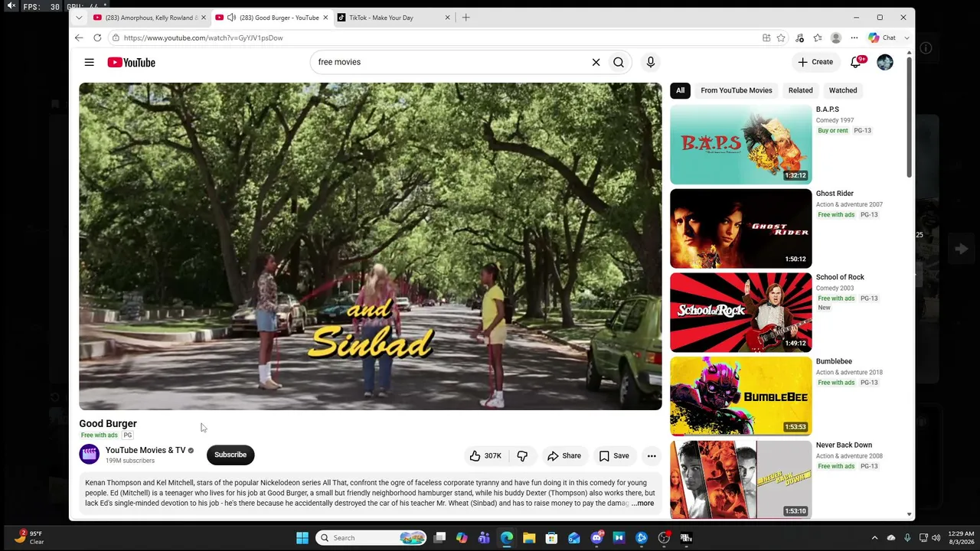The image size is (980, 551).
Task: Open the School of Rock thumbnail
Action: (x=741, y=312)
